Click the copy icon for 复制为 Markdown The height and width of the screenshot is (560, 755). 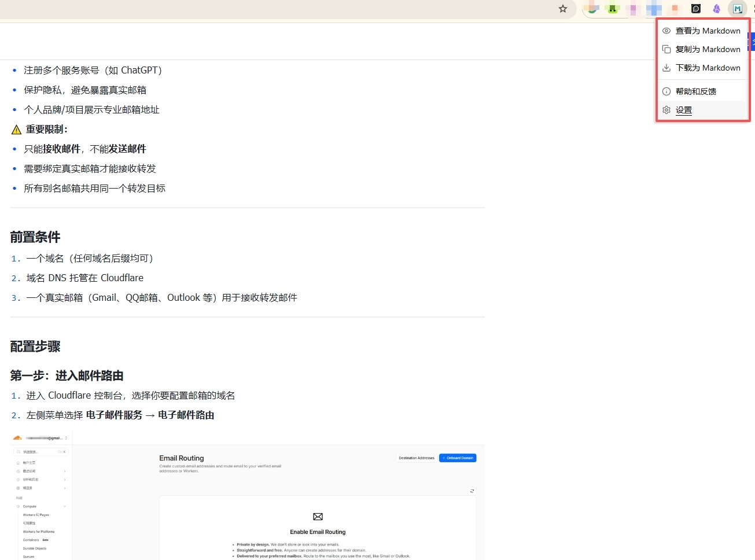[x=666, y=49]
